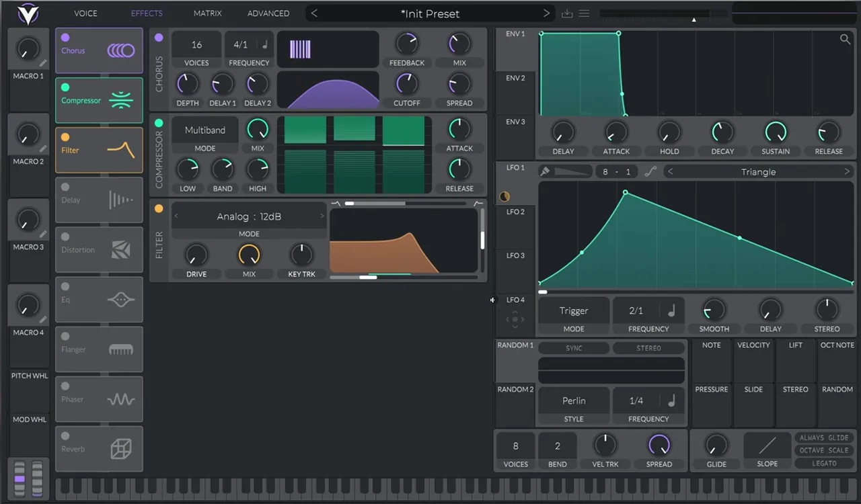Open the MATRIX tab

pyautogui.click(x=207, y=13)
